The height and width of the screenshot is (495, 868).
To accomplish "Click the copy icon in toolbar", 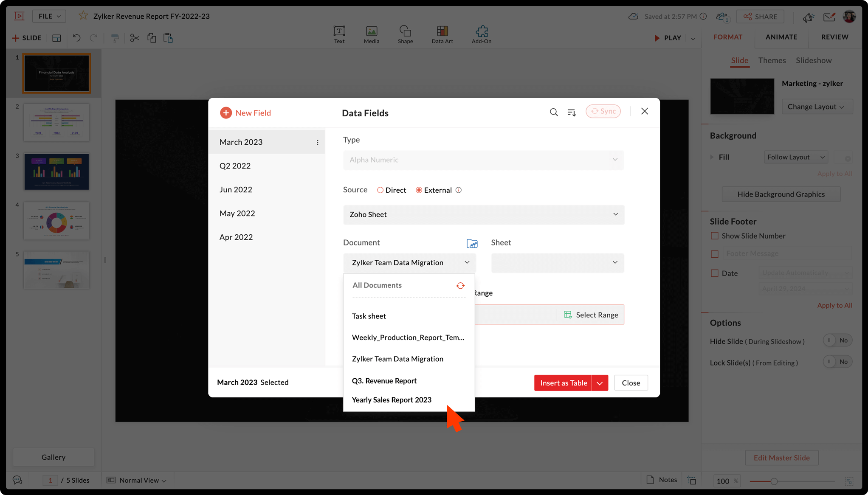I will click(152, 38).
